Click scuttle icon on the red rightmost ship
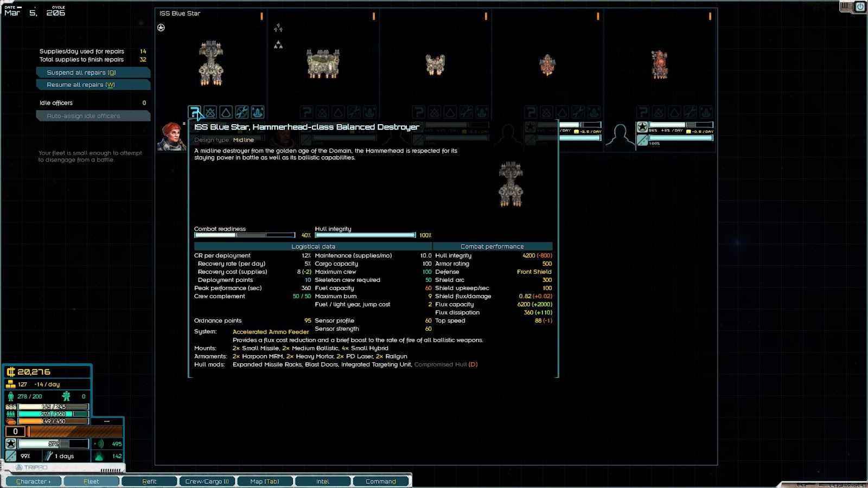The image size is (868, 488). 706,112
